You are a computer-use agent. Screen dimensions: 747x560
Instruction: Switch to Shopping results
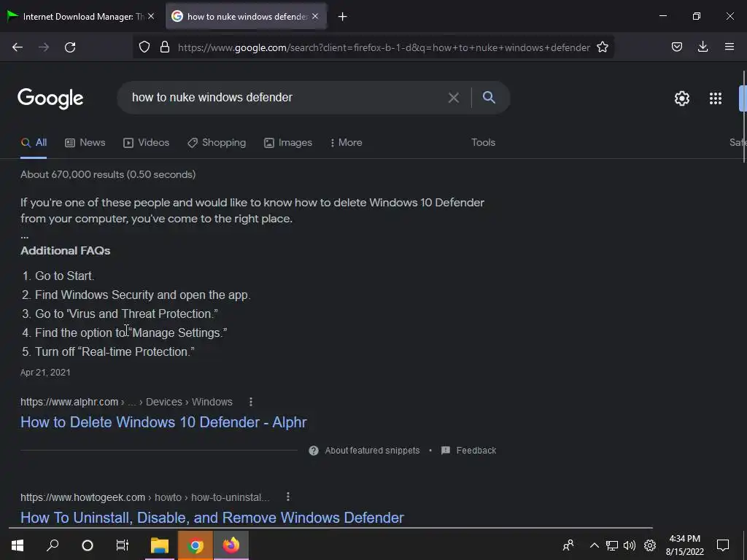click(217, 142)
